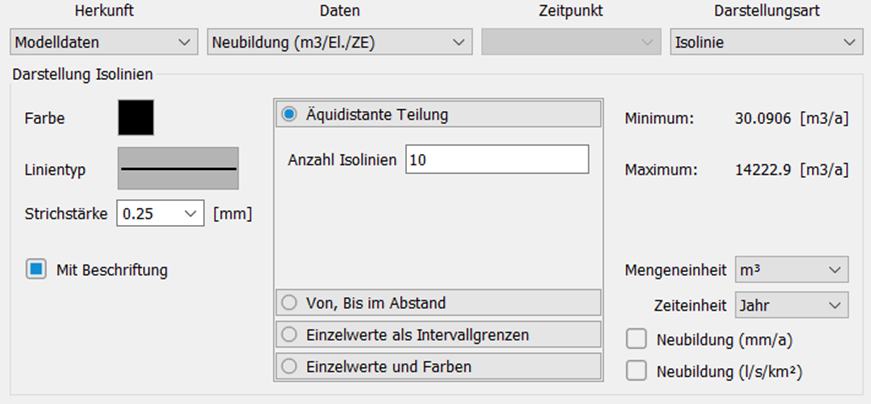Image resolution: width=871 pixels, height=404 pixels.
Task: Click the Anzahl Isolinien input field
Action: tap(497, 159)
